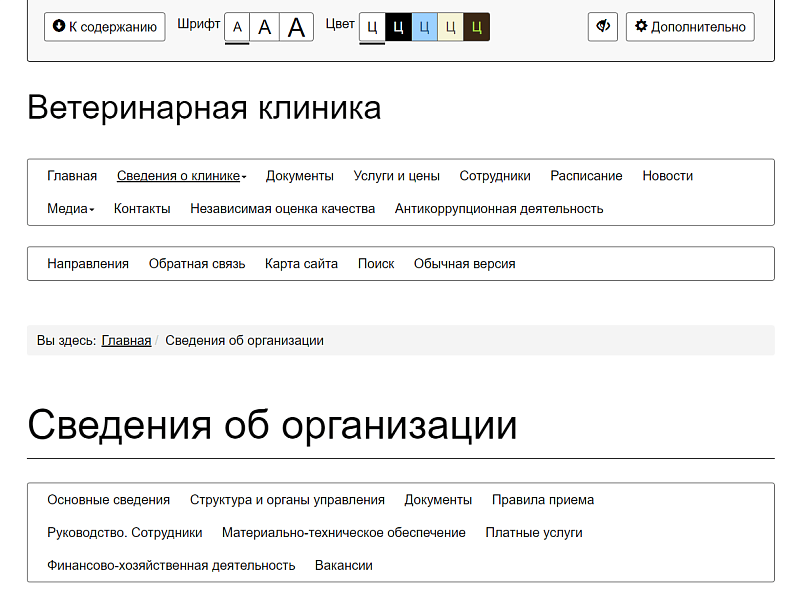Viewport: 803px width, 600px height.
Task: Toggle the crossed-eye hide images icon
Action: click(x=601, y=27)
